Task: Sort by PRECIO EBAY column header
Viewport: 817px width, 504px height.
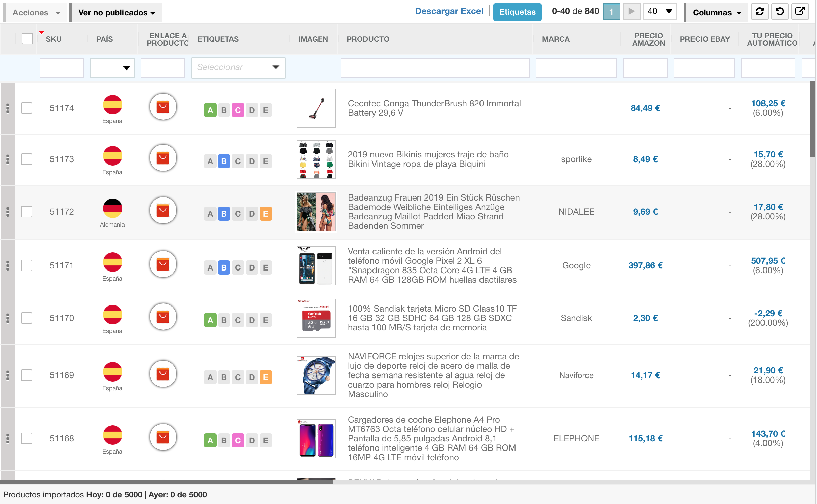Action: (x=705, y=39)
